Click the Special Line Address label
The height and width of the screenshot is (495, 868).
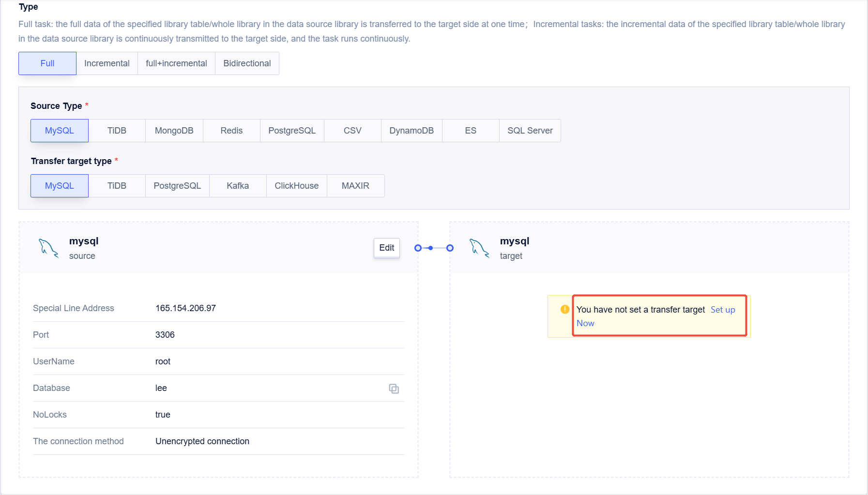point(74,308)
